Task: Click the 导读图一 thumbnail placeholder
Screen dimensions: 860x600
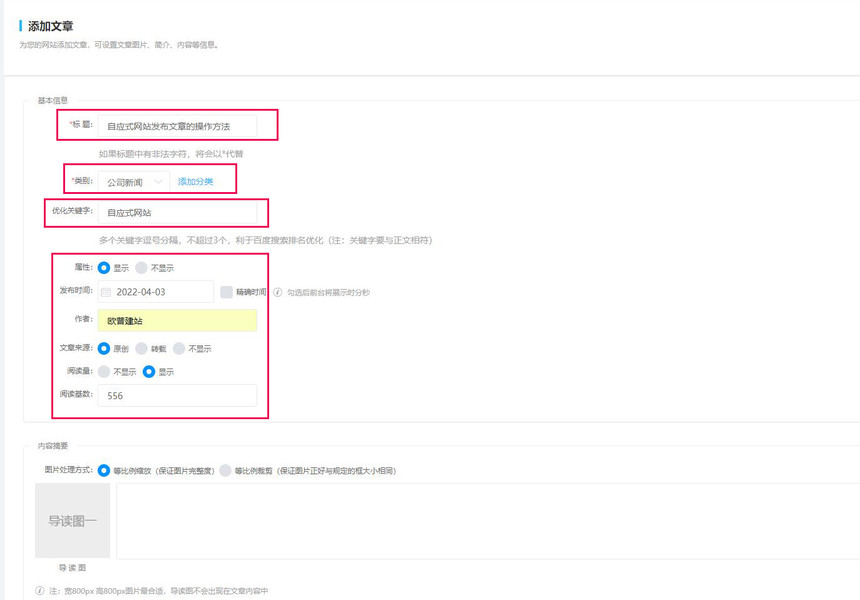Action: pyautogui.click(x=72, y=520)
